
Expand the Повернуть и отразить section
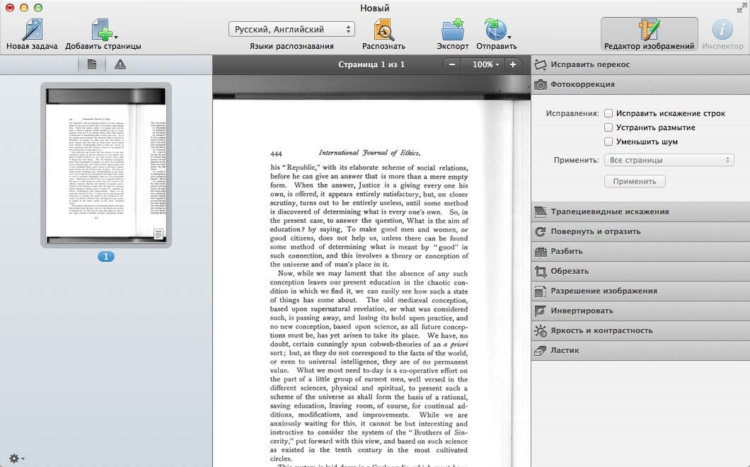(x=641, y=231)
